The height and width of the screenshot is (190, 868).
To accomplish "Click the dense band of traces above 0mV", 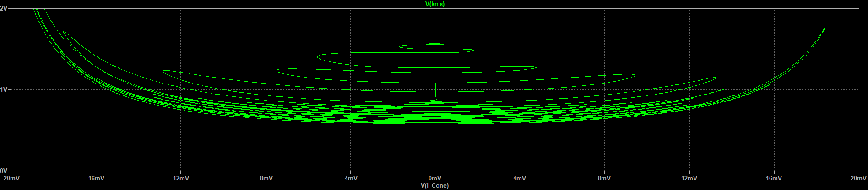I will 435,114.
